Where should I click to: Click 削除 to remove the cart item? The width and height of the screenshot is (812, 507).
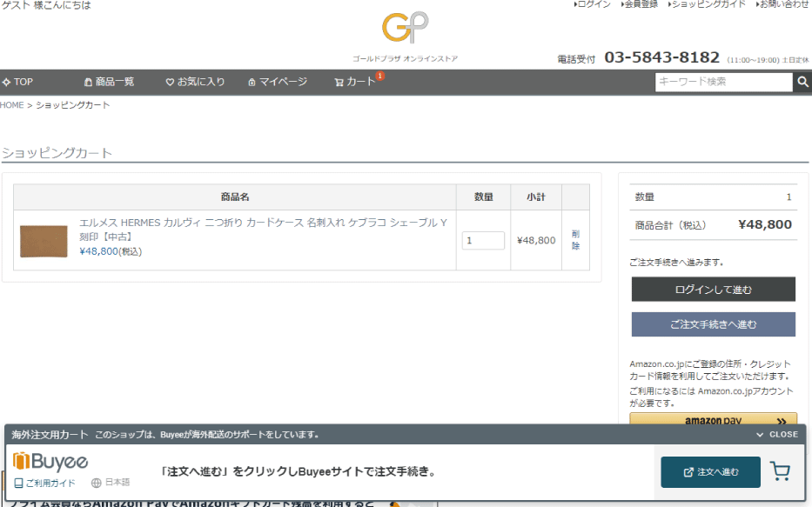[x=575, y=240]
